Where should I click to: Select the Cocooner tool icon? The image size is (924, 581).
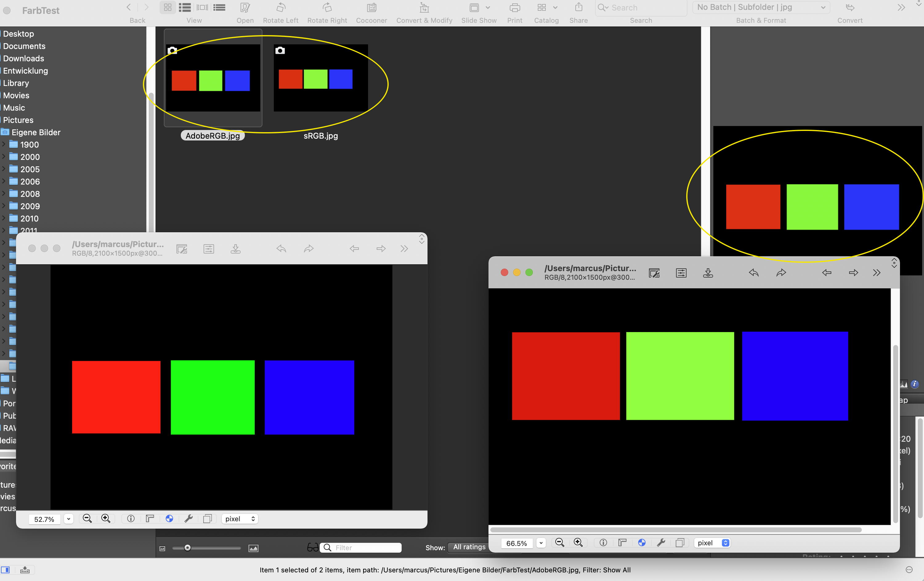pyautogui.click(x=372, y=7)
